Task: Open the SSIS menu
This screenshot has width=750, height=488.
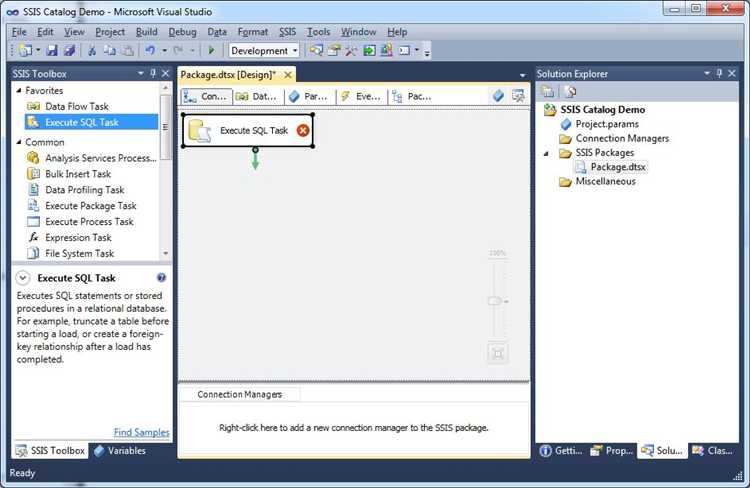Action: pos(287,32)
